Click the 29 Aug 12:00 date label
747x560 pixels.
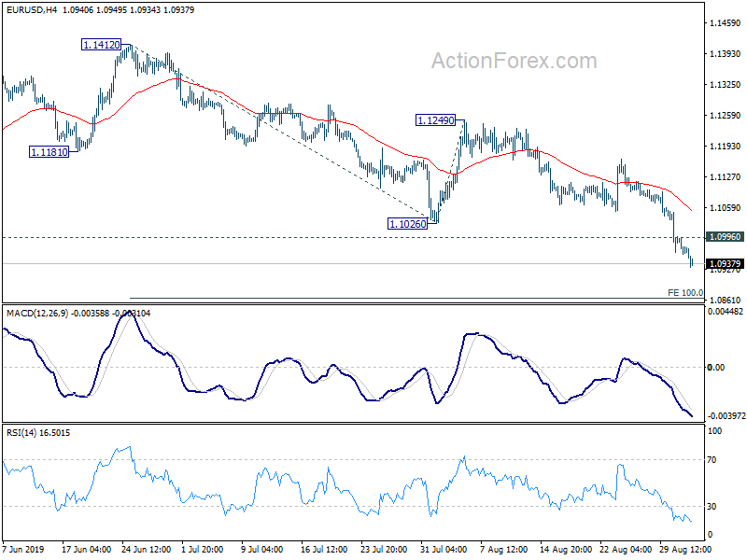(685, 550)
